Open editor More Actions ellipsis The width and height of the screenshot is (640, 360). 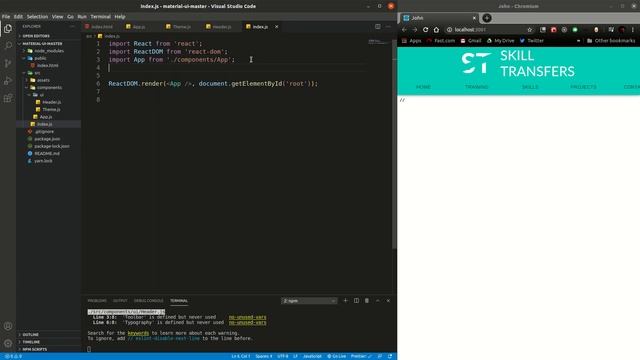(x=388, y=27)
